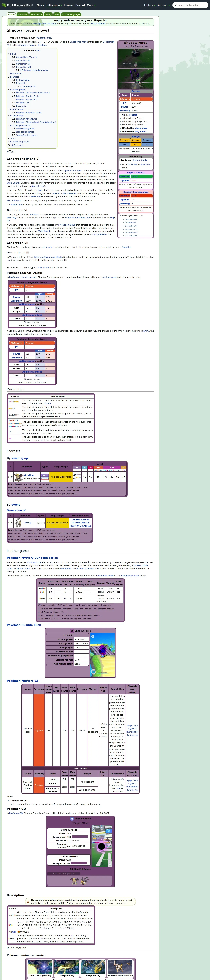Open Pokémon Mystery Dungeon series heading link
Screen dimensions: 210x980
pyautogui.click(x=32, y=558)
